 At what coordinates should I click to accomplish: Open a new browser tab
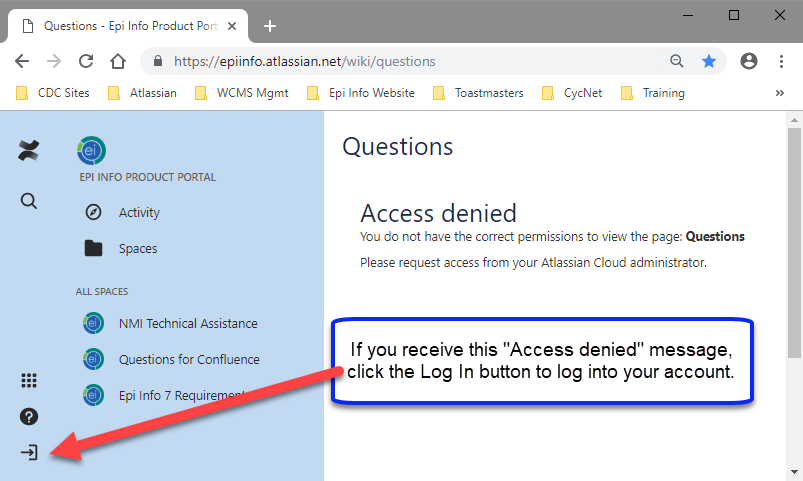click(x=269, y=26)
